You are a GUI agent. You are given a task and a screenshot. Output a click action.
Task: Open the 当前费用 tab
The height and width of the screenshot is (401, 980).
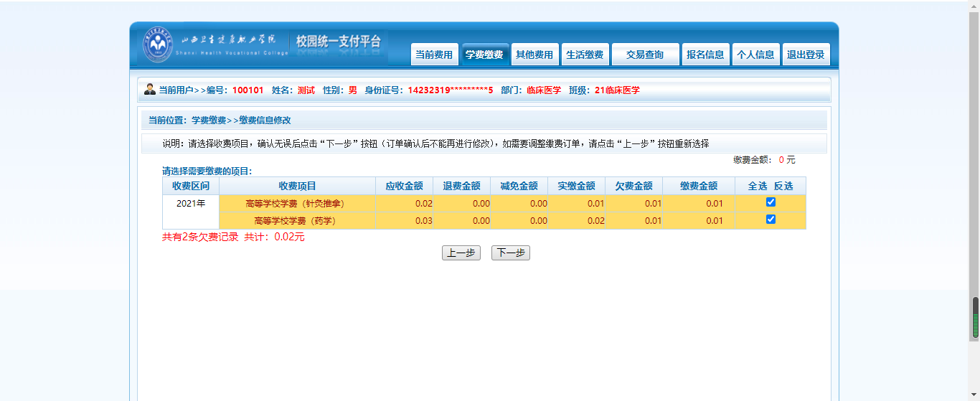click(x=434, y=55)
